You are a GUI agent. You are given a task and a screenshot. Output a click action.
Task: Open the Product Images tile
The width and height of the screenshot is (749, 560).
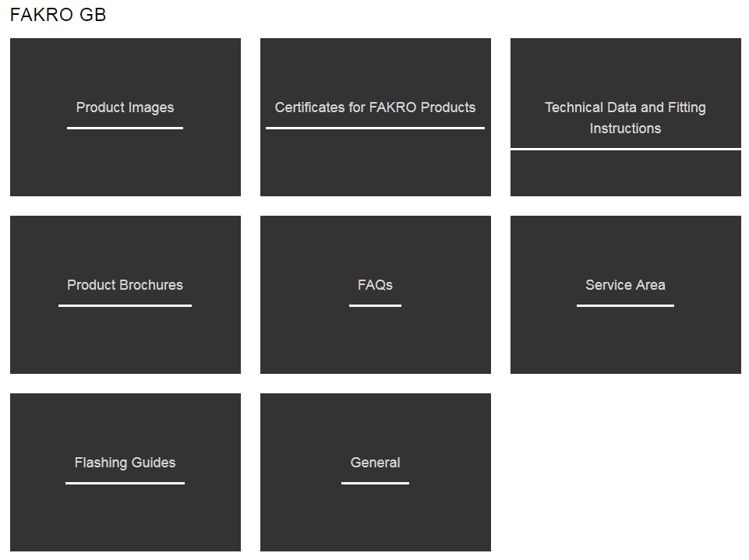125,117
